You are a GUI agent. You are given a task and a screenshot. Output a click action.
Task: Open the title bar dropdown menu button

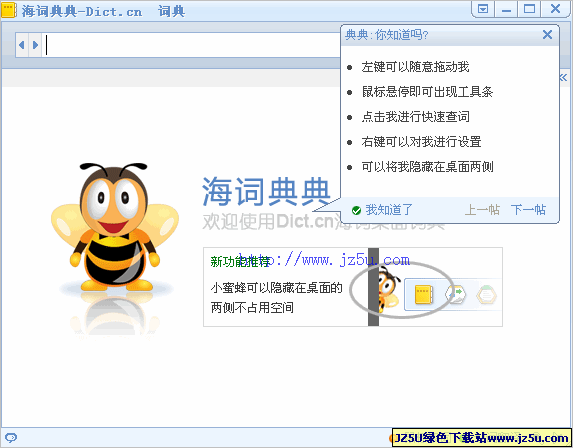[x=483, y=9]
